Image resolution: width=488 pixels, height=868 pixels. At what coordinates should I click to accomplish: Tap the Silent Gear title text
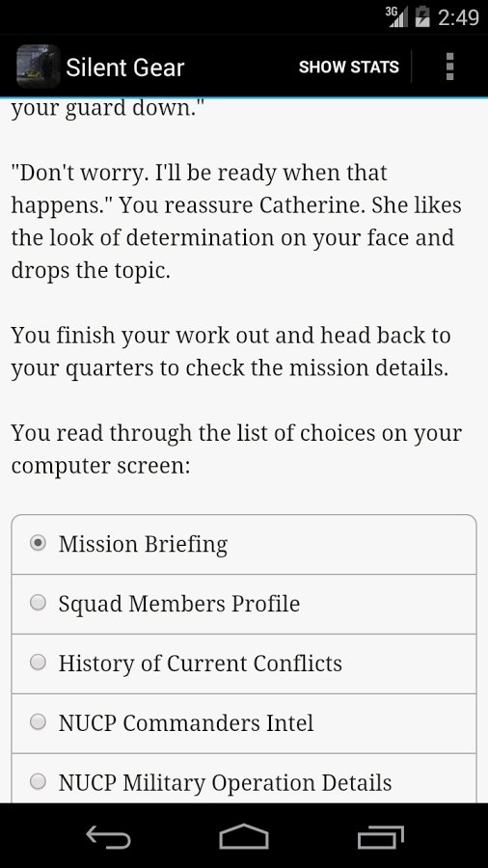click(125, 68)
